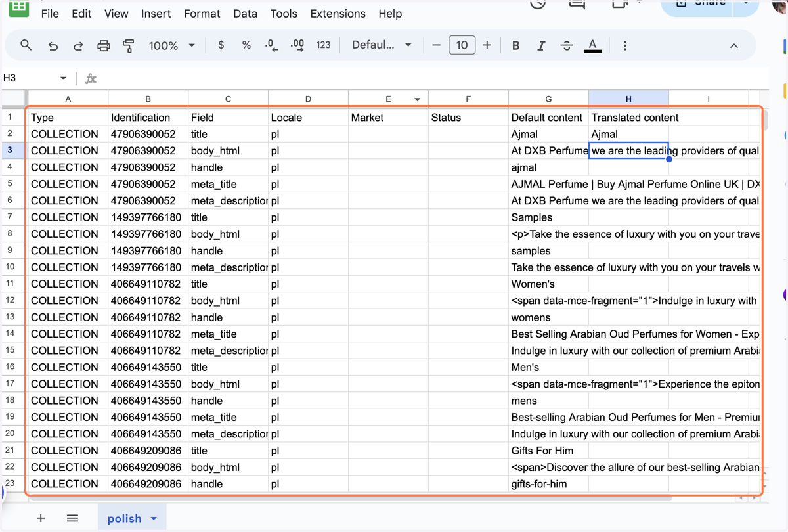Toggle italic formatting

coord(541,45)
